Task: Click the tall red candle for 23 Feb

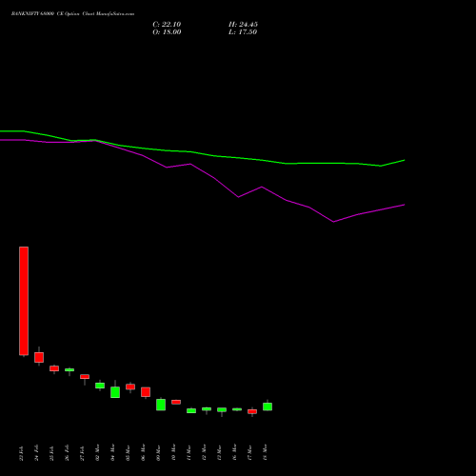Action: 24,301
